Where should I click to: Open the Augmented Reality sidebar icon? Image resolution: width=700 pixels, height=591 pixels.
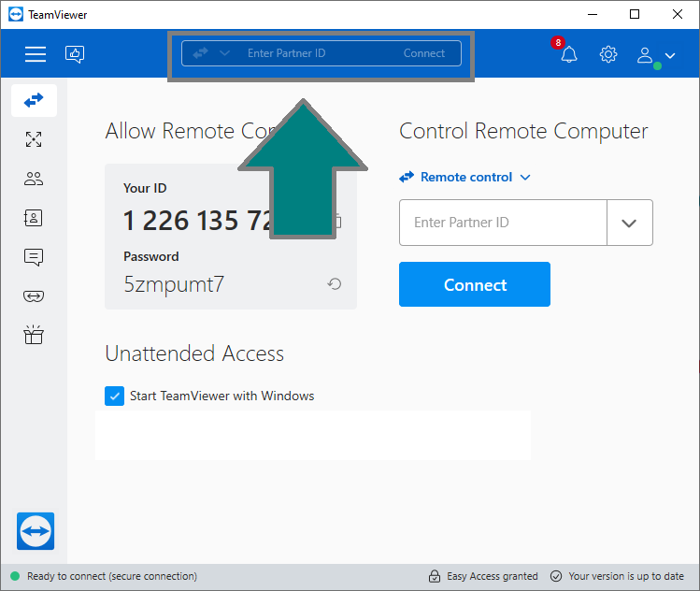point(34,296)
